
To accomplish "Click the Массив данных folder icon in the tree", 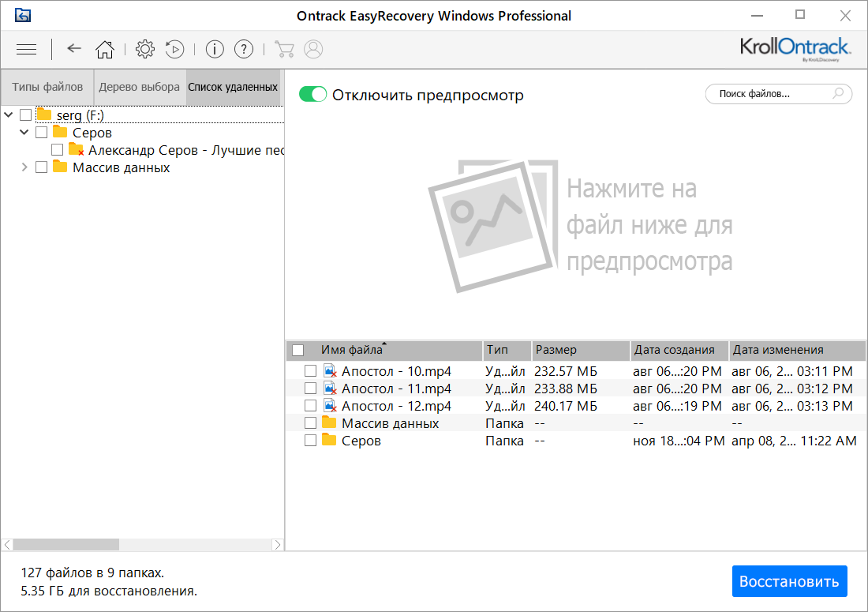I will click(60, 167).
